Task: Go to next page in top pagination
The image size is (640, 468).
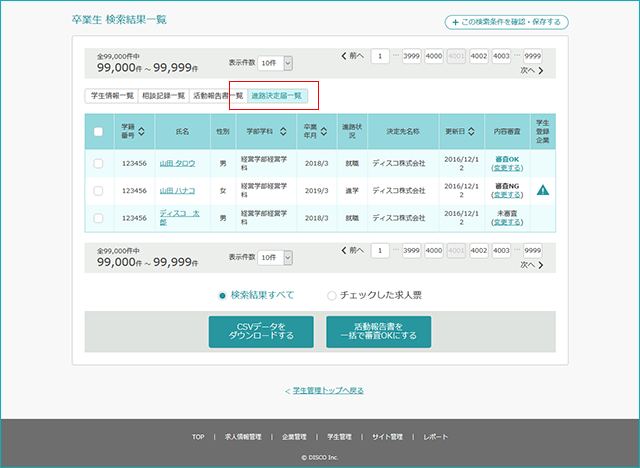Action: (x=532, y=71)
